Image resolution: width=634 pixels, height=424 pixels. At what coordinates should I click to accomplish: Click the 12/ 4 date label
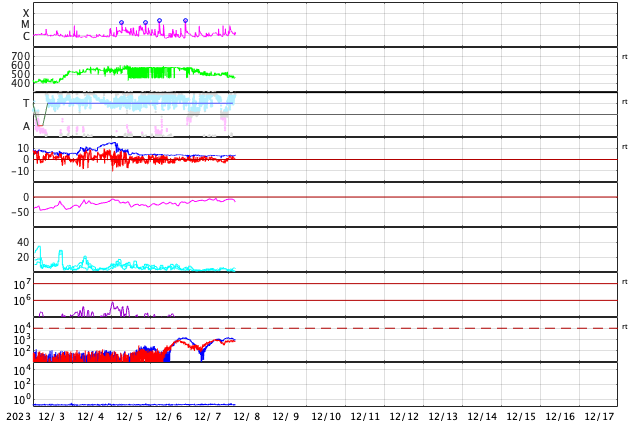point(91,417)
